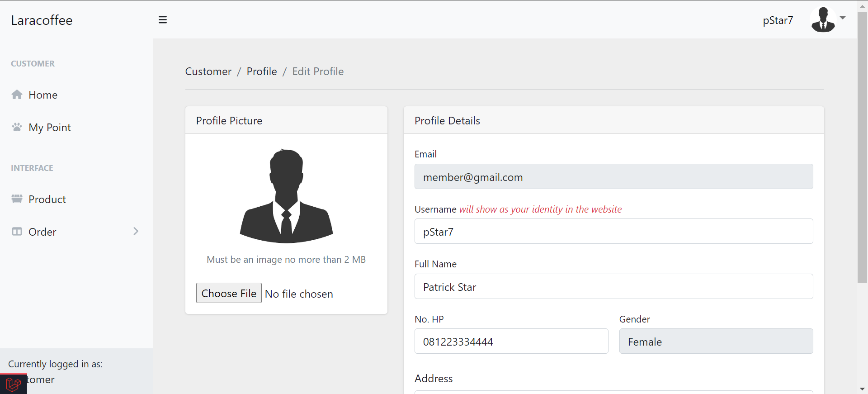Go to Home in sidebar
868x394 pixels.
43,95
